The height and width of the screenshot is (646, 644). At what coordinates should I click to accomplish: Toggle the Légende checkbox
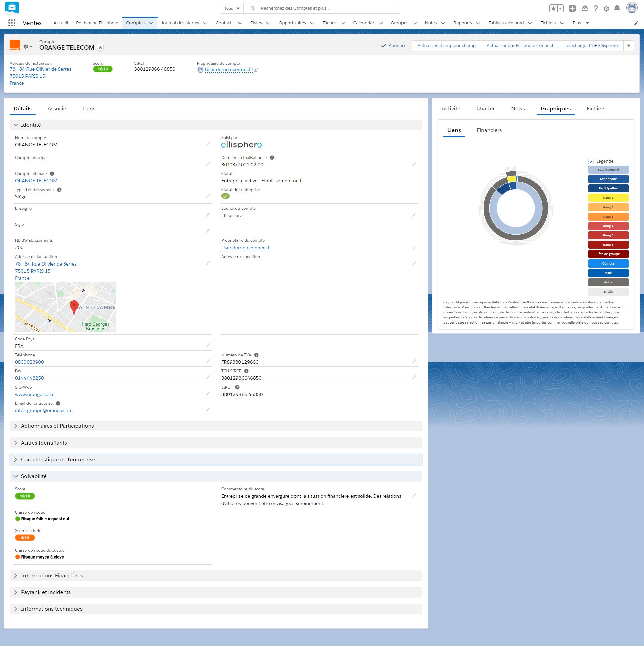click(x=591, y=161)
